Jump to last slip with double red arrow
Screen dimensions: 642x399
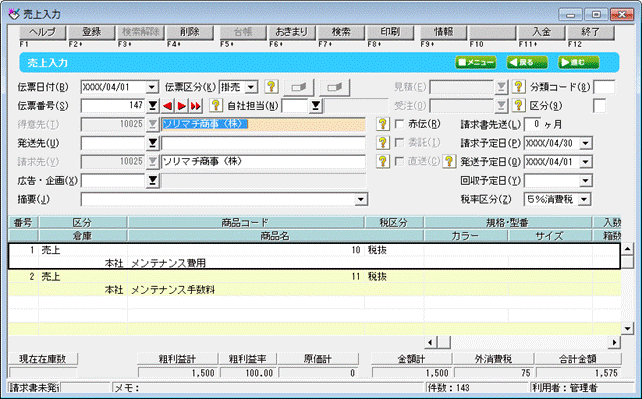196,106
